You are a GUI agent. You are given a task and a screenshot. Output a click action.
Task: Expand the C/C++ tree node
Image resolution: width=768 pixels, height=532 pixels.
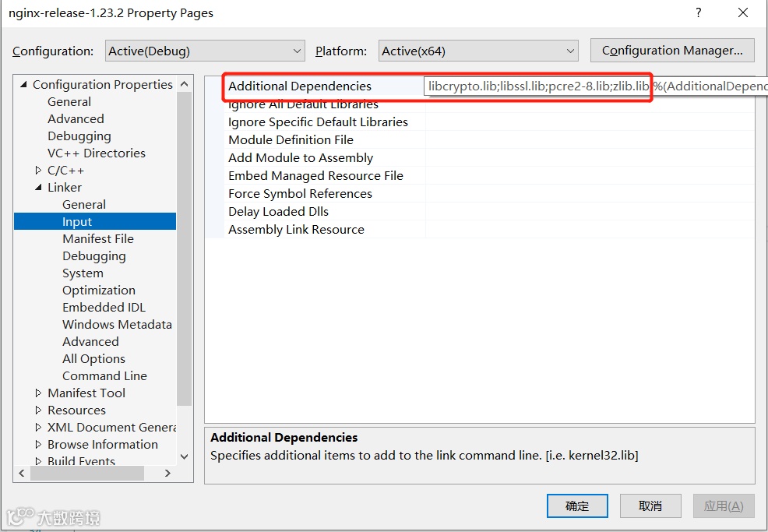pos(38,171)
